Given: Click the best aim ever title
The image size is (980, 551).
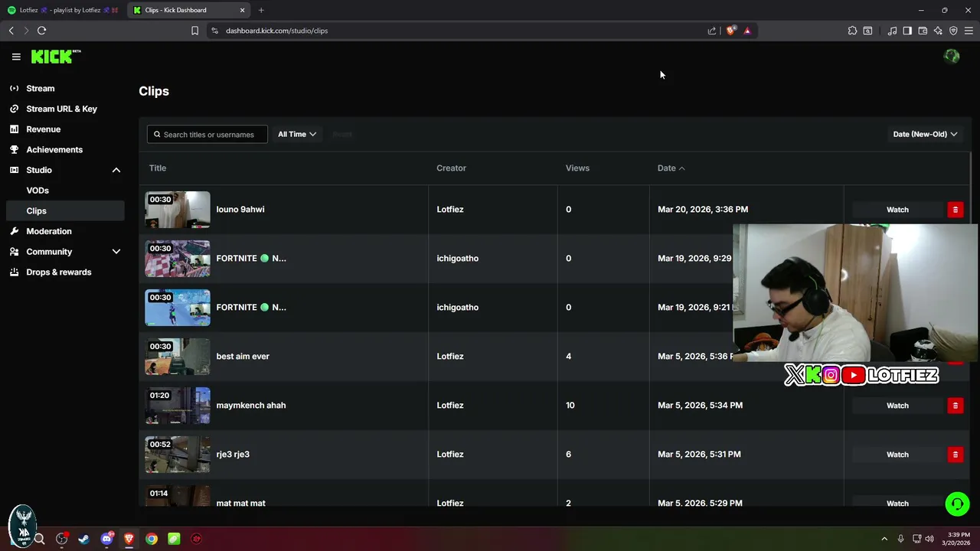Looking at the screenshot, I should pos(243,357).
